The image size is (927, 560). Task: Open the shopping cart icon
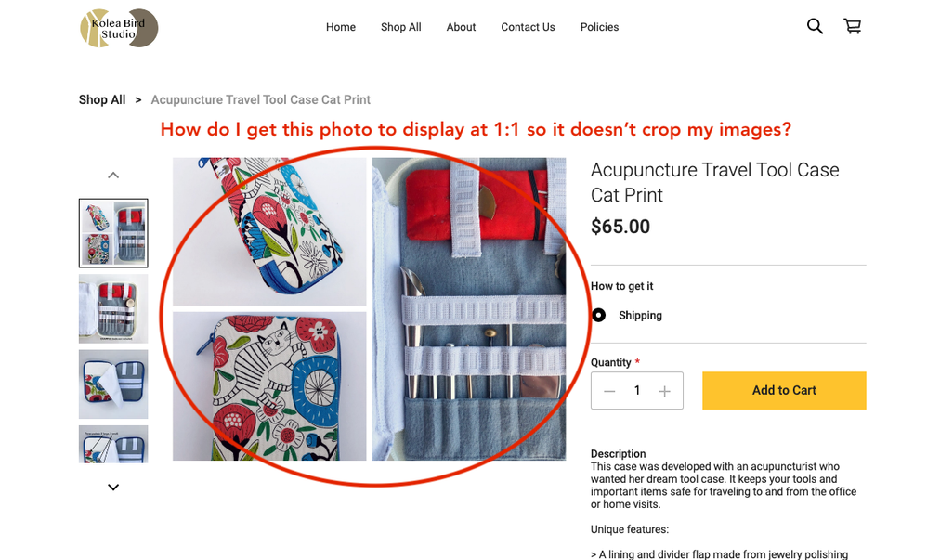852,26
